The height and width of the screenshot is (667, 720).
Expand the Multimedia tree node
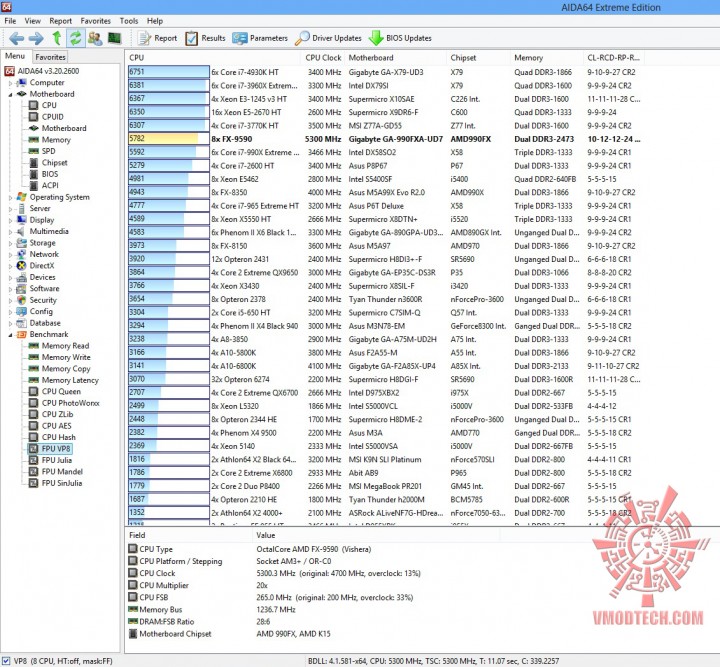[11, 232]
